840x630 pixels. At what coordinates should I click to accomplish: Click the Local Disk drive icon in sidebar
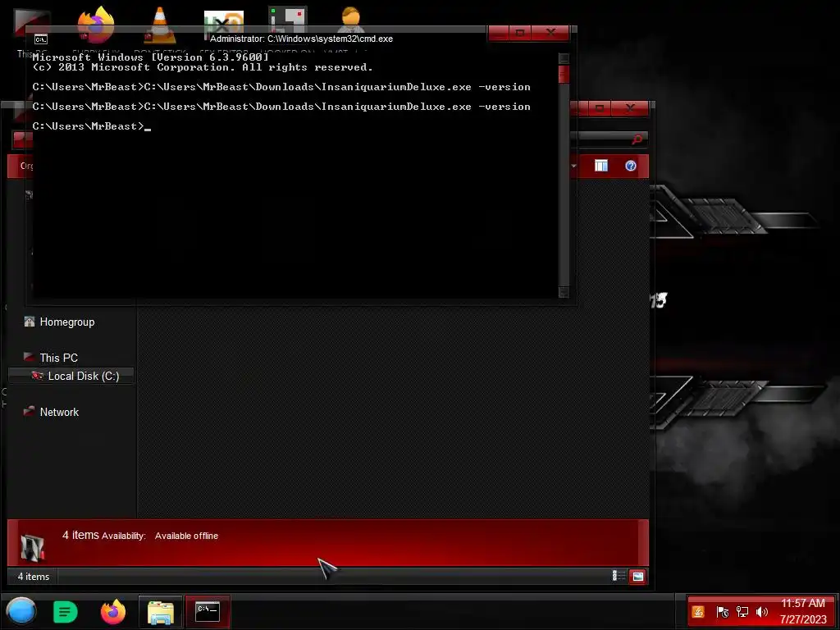[x=37, y=376]
